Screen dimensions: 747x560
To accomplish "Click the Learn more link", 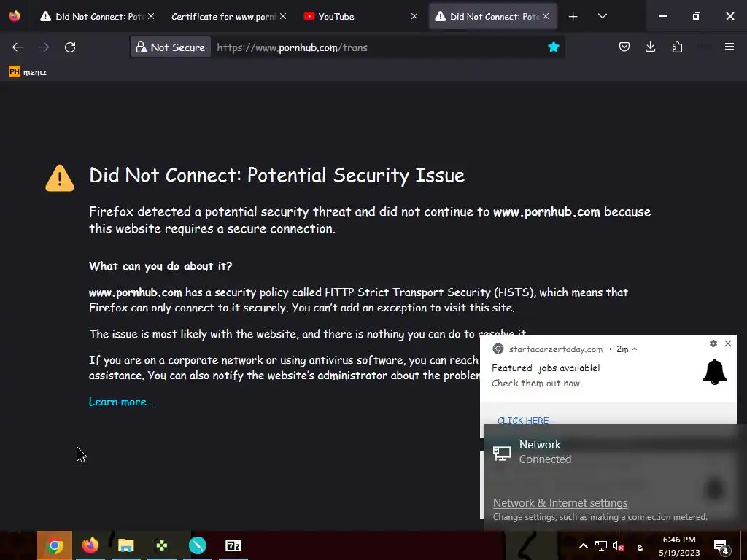I will point(121,402).
